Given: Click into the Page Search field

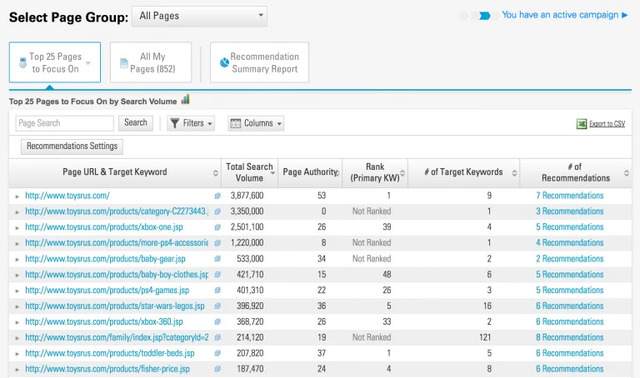Looking at the screenshot, I should click(x=64, y=123).
